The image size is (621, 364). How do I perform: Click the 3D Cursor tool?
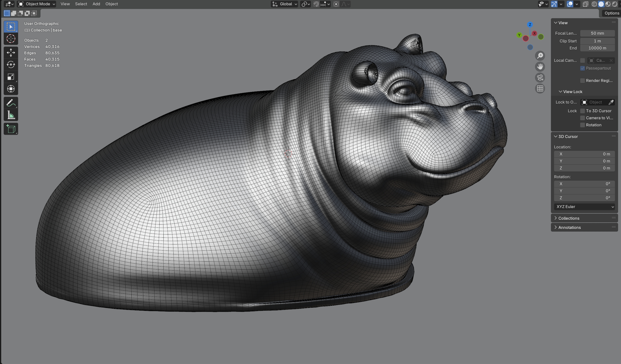(11, 39)
